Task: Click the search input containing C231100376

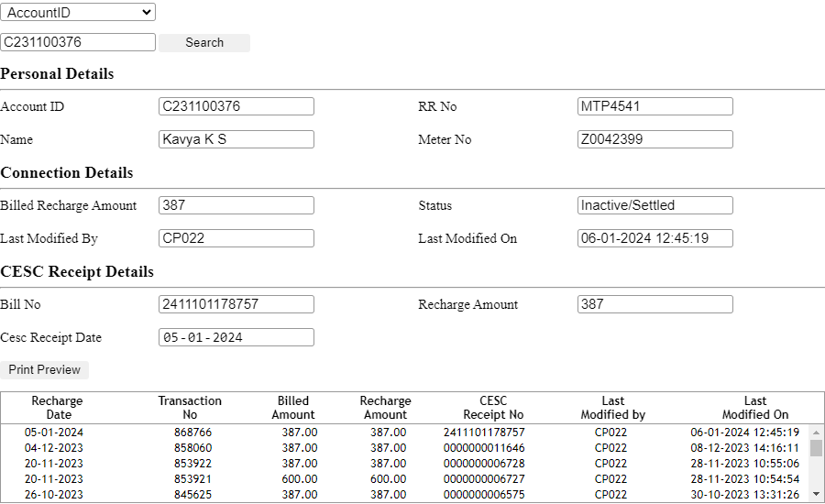Action: (78, 42)
